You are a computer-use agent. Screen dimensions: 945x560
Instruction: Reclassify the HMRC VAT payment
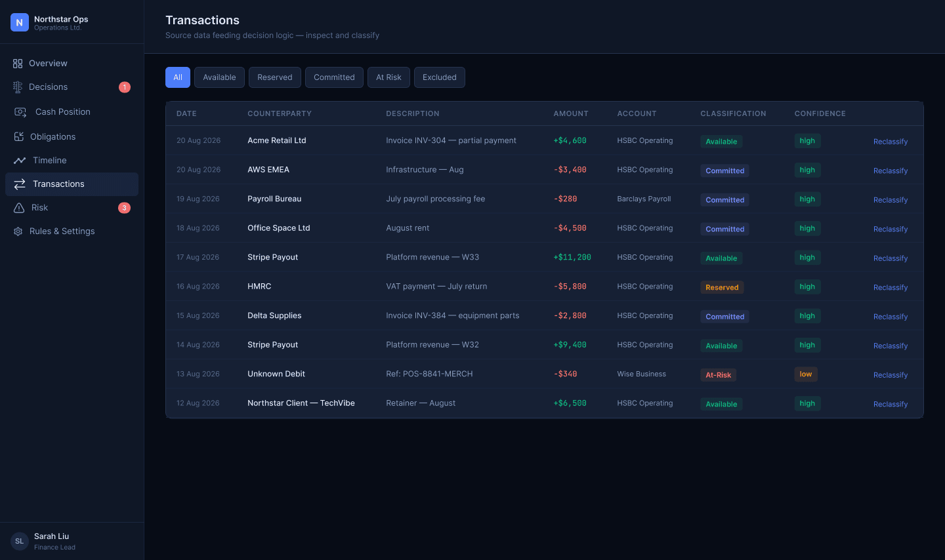pos(891,287)
